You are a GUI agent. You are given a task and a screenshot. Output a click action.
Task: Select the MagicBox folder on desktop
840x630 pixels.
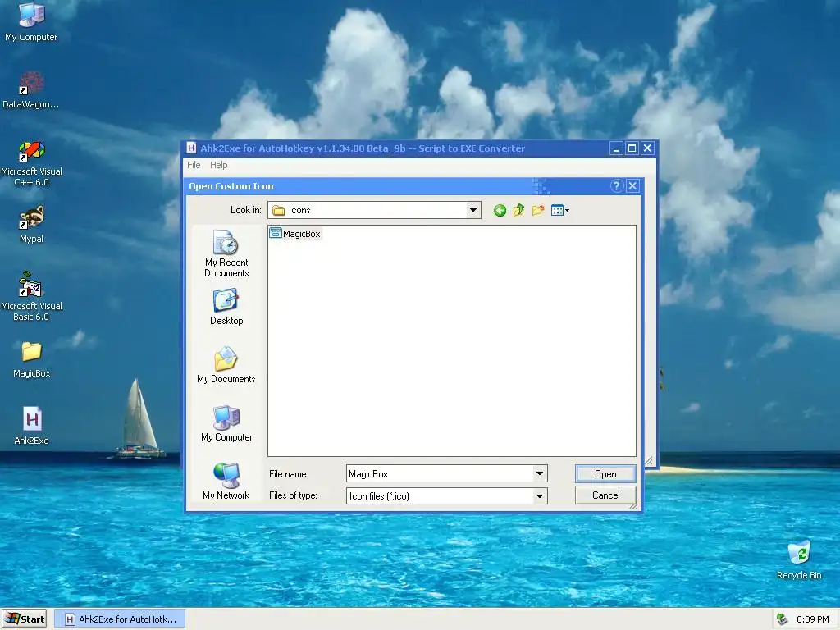(31, 359)
